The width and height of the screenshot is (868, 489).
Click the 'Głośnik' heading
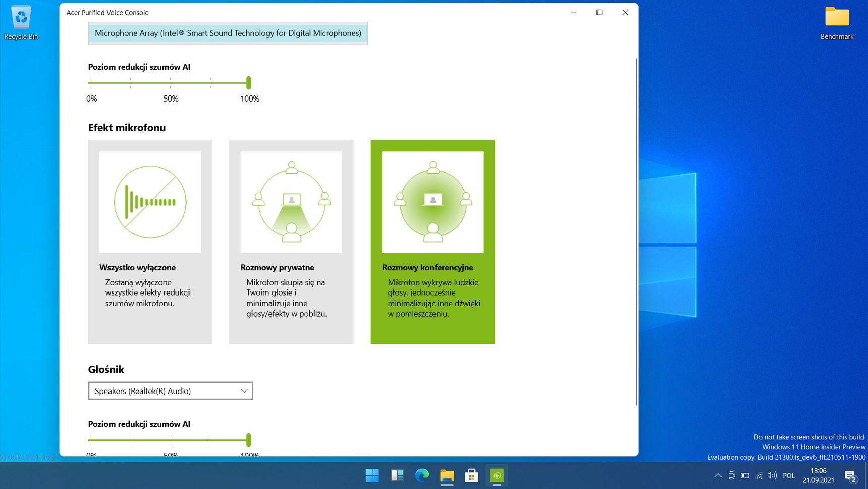click(x=106, y=370)
